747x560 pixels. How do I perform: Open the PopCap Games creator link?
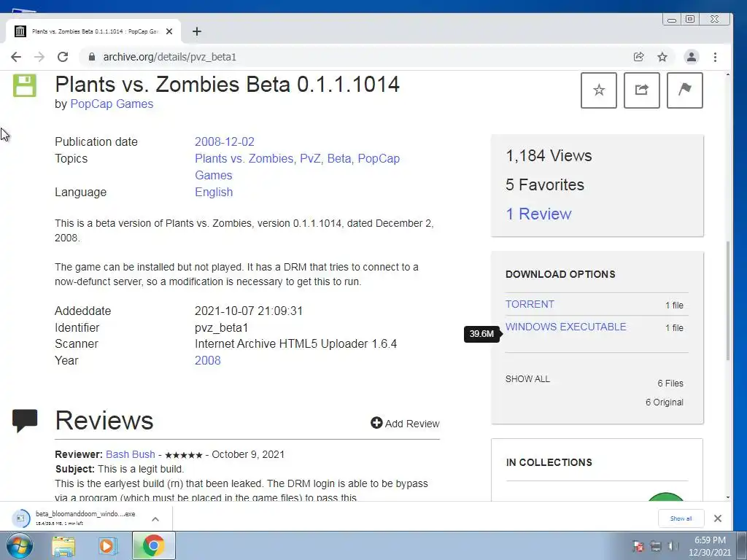[112, 104]
